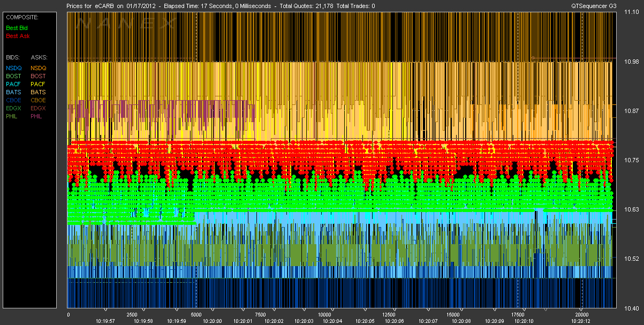Click the CBOE bid legend label
Viewport: 644px width, 325px height.
click(x=13, y=100)
